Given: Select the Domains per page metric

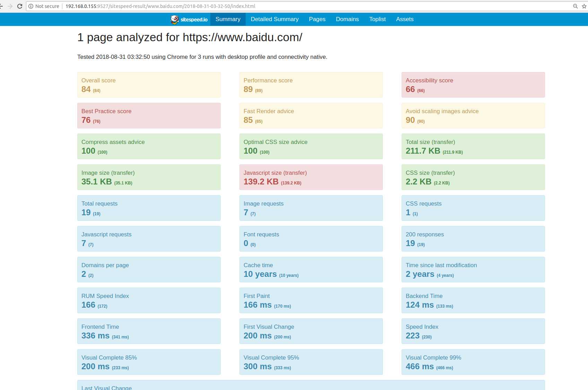Looking at the screenshot, I should click(x=149, y=270).
